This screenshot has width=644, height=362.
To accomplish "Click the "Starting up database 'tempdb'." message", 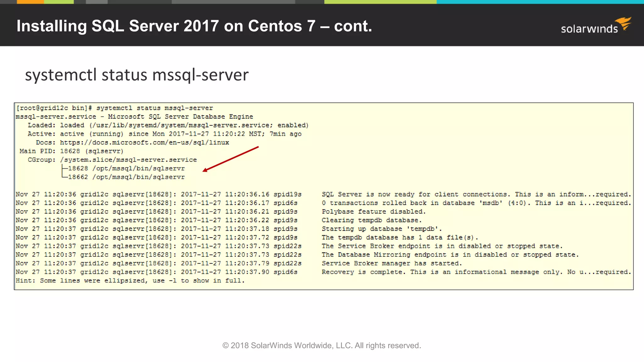I will pos(382,229).
